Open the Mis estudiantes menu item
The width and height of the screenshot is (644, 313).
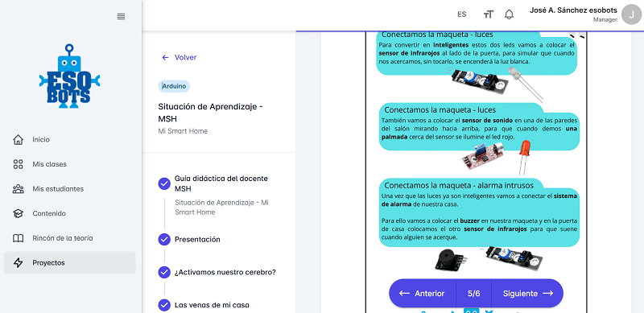(x=69, y=189)
